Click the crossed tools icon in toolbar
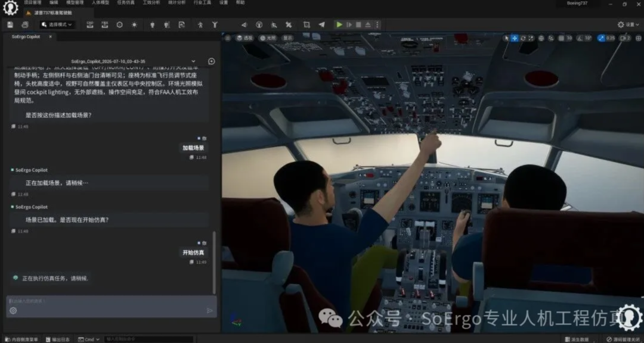The image size is (644, 343). click(289, 24)
